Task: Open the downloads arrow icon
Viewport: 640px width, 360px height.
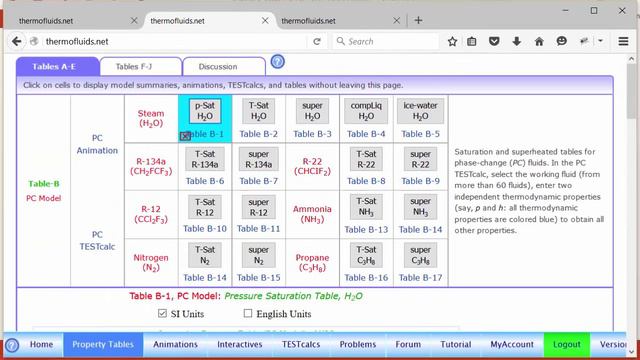Action: click(517, 41)
